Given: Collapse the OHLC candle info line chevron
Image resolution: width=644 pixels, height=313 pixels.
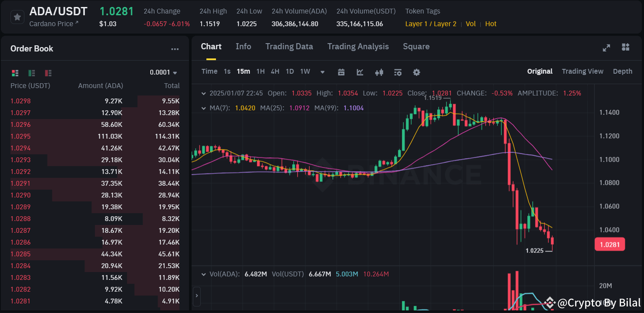Looking at the screenshot, I should pyautogui.click(x=203, y=93).
